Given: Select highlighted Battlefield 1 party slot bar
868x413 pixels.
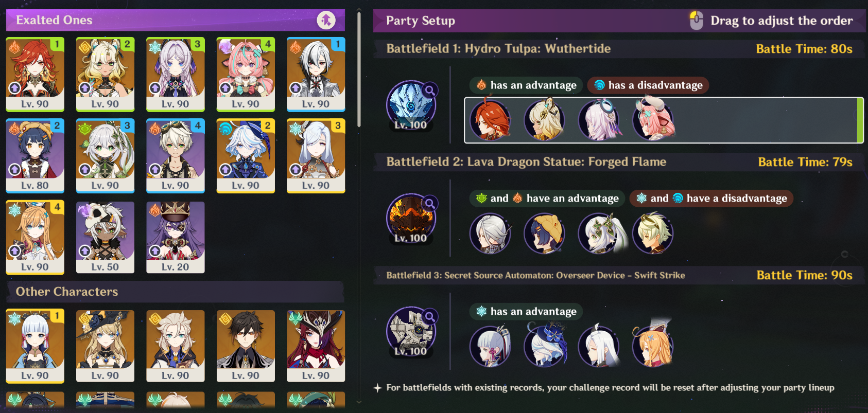Looking at the screenshot, I should tap(664, 120).
